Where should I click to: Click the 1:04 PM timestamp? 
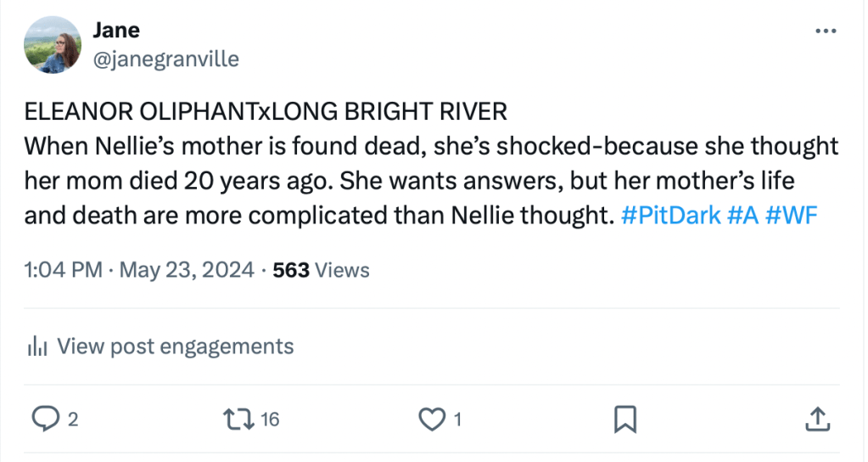pyautogui.click(x=61, y=270)
